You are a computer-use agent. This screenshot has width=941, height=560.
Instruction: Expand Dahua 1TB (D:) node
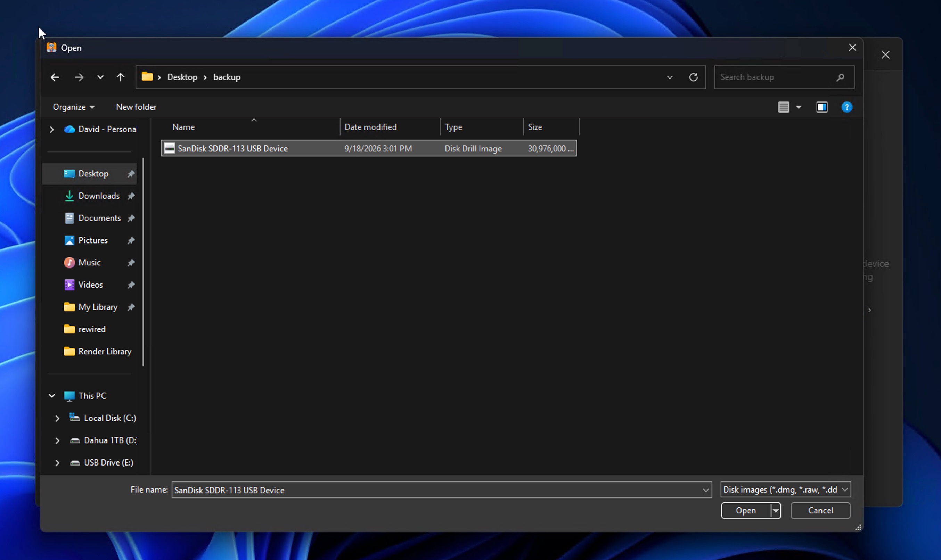click(57, 440)
